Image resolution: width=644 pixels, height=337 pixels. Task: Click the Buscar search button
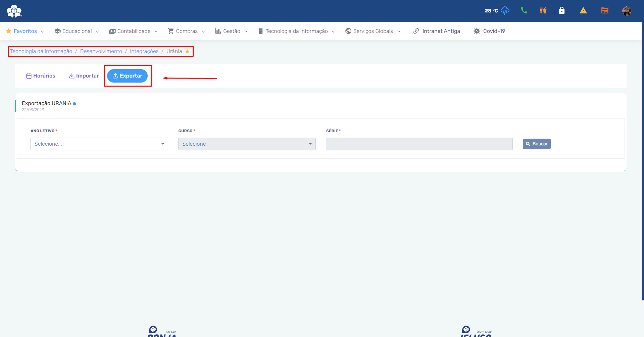536,144
